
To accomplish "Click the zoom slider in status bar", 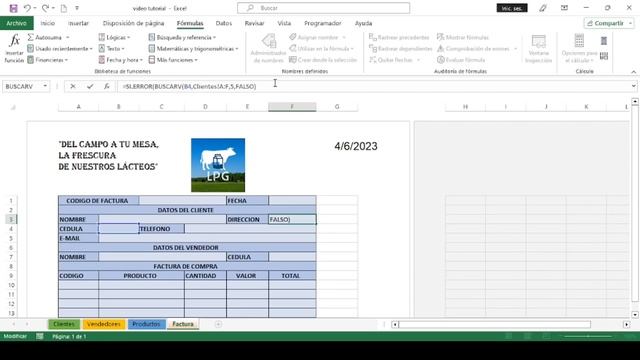I will [x=588, y=336].
